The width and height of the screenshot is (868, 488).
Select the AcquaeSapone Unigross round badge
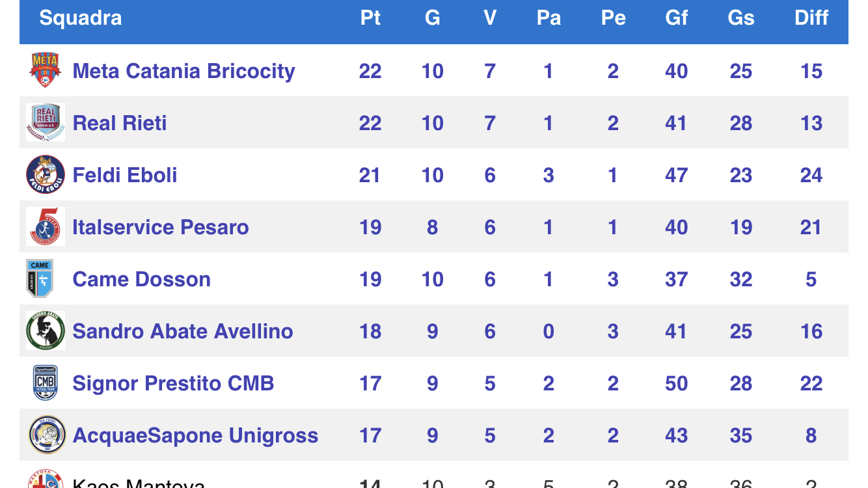point(47,435)
